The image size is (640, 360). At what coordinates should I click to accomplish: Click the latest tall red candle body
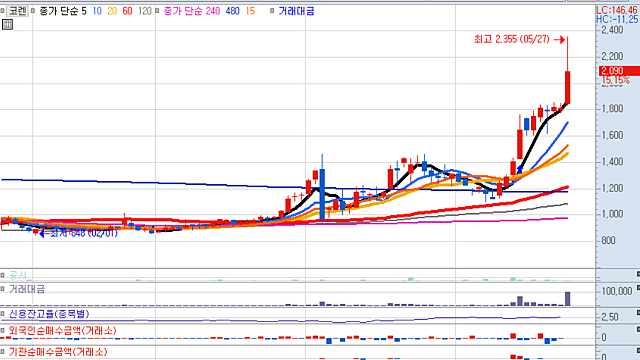point(567,87)
